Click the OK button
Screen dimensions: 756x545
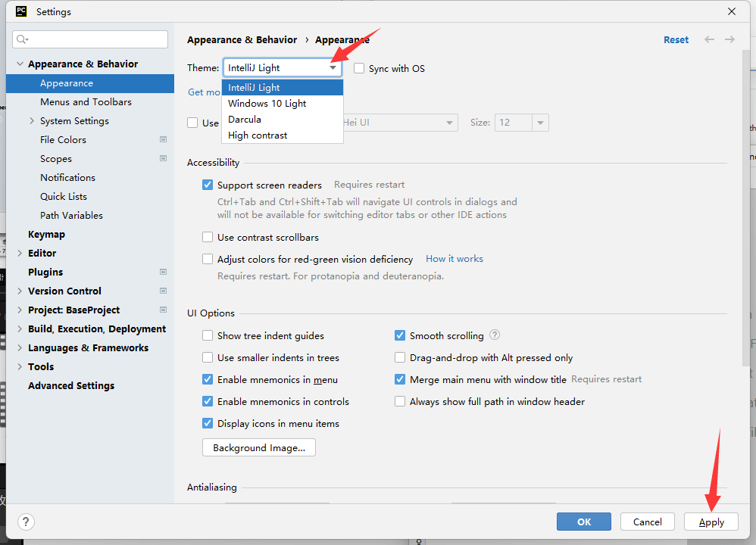584,522
